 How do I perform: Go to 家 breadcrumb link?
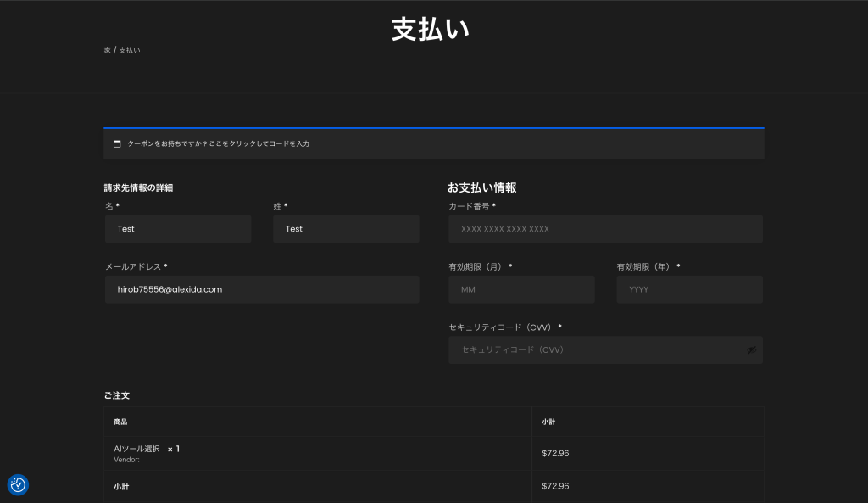tap(107, 50)
